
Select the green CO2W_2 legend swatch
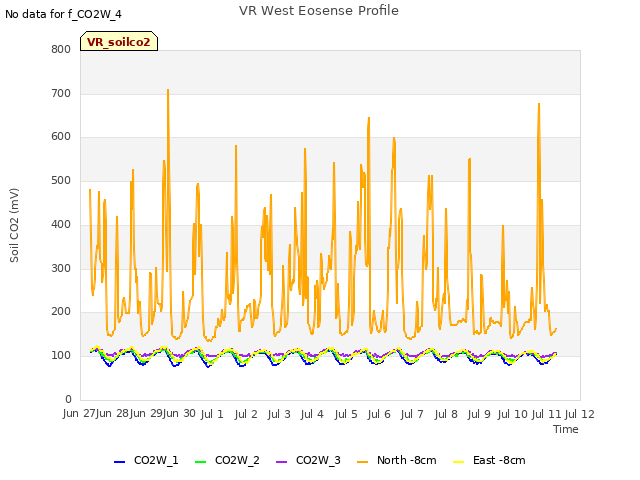pyautogui.click(x=200, y=462)
